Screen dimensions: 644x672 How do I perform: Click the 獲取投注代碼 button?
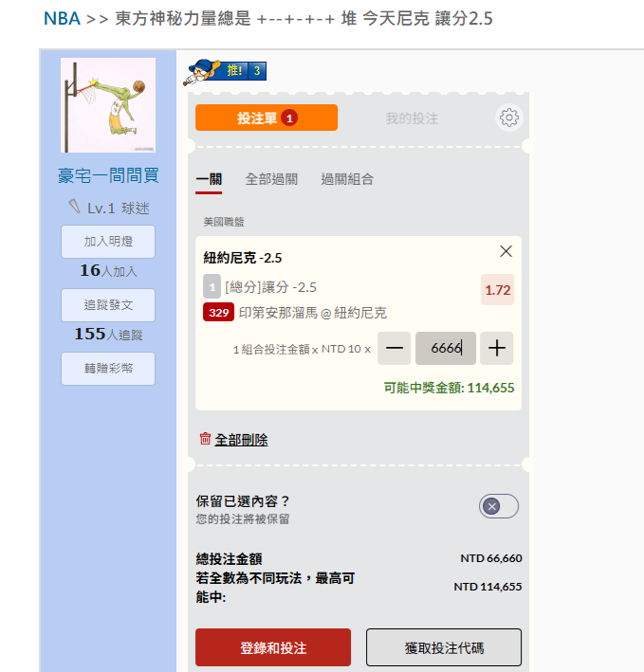[444, 647]
